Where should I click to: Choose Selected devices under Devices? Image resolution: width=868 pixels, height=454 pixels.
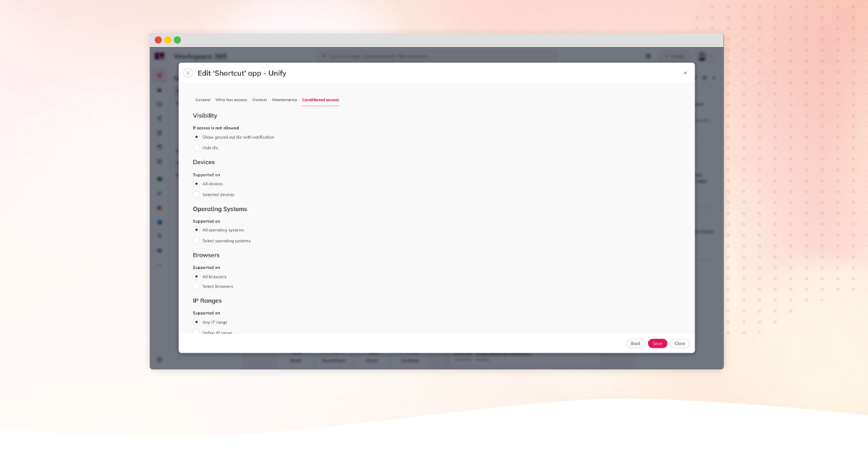click(x=197, y=194)
